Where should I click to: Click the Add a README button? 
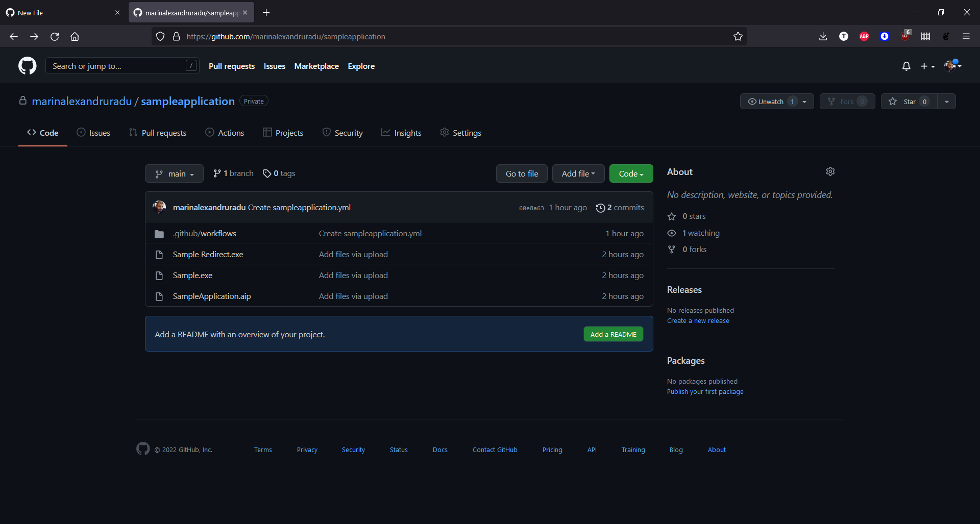point(613,334)
